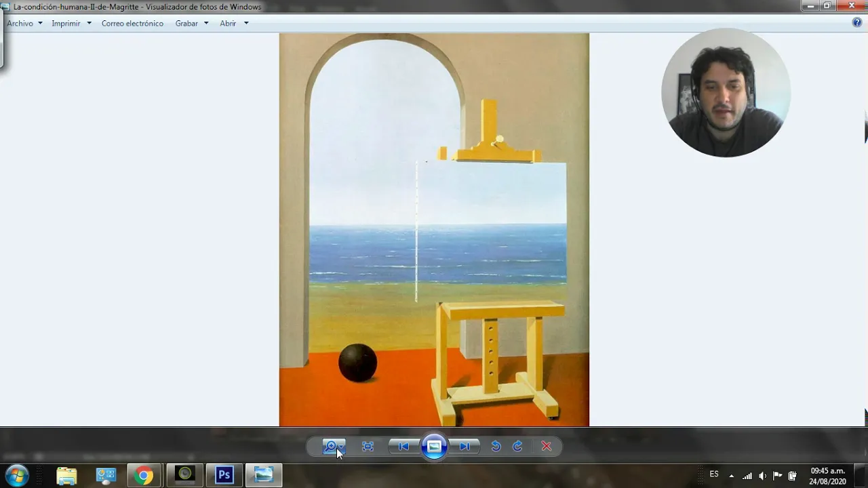The height and width of the screenshot is (488, 868).
Task: Click the webcam overlay circle
Action: pos(726,93)
